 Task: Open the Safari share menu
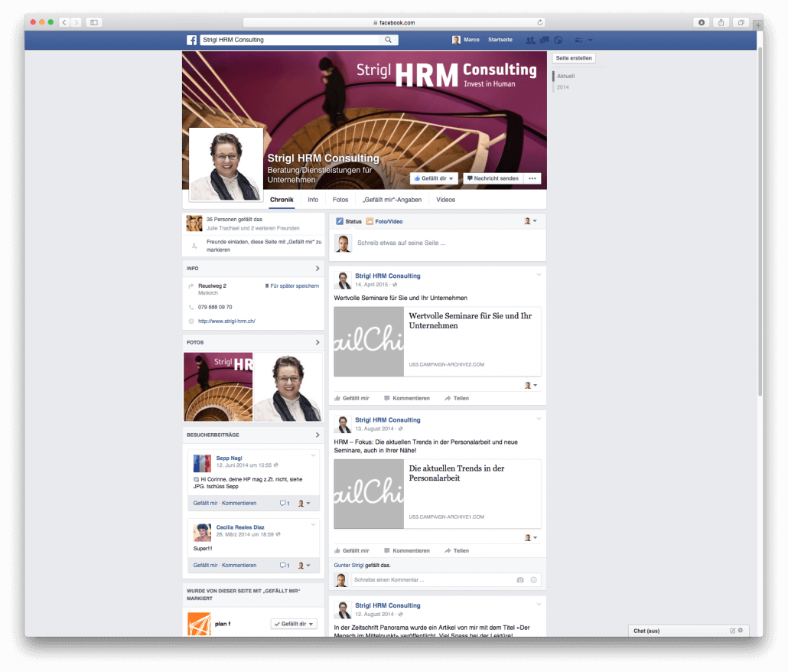(721, 22)
